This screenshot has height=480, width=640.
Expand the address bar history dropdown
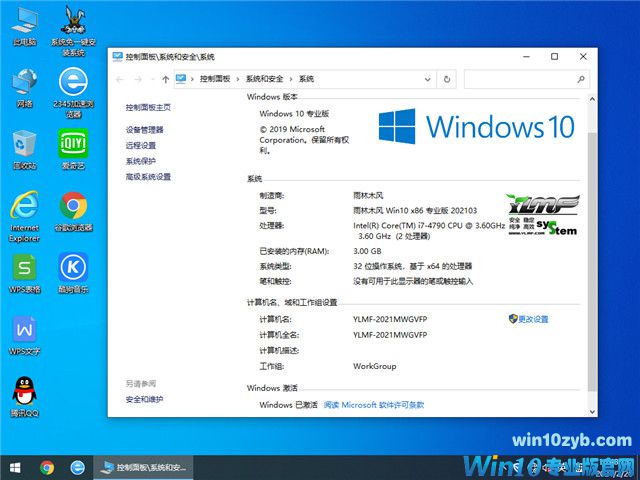click(x=428, y=79)
